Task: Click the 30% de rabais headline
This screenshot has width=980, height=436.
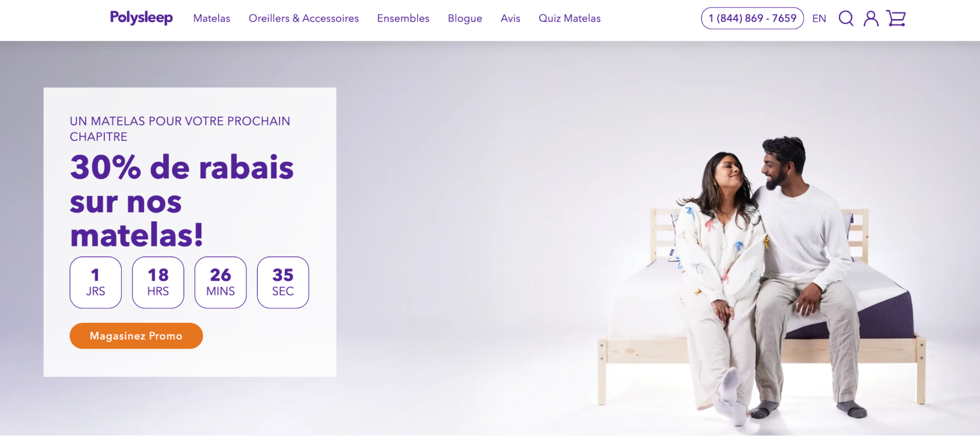Action: pos(182,201)
